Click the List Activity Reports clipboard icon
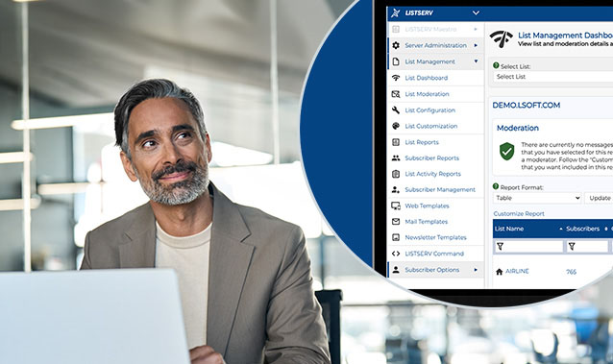The height and width of the screenshot is (364, 613). click(x=396, y=174)
